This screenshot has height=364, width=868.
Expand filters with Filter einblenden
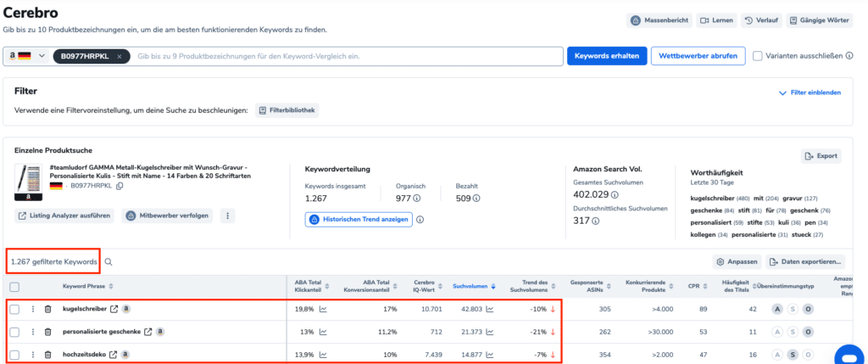click(x=810, y=92)
